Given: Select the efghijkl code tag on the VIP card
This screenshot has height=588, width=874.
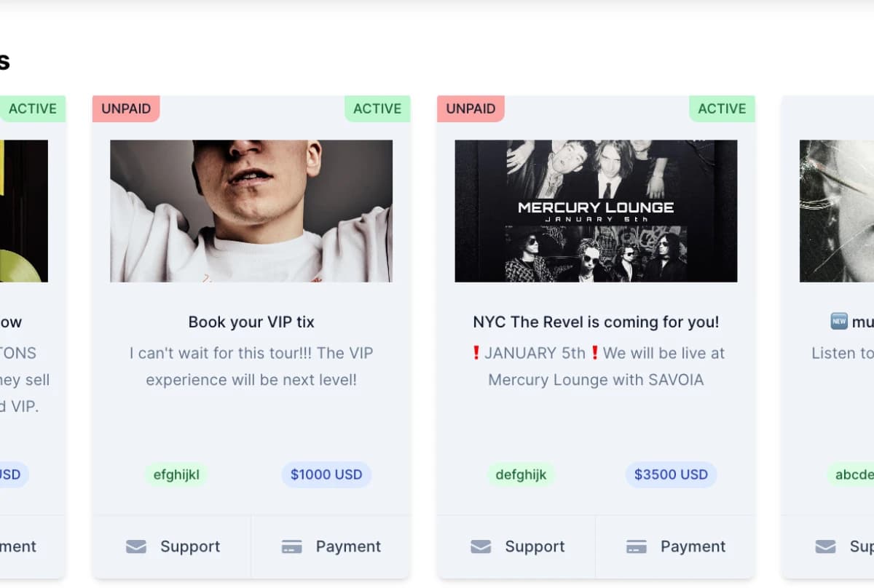Looking at the screenshot, I should (x=176, y=474).
